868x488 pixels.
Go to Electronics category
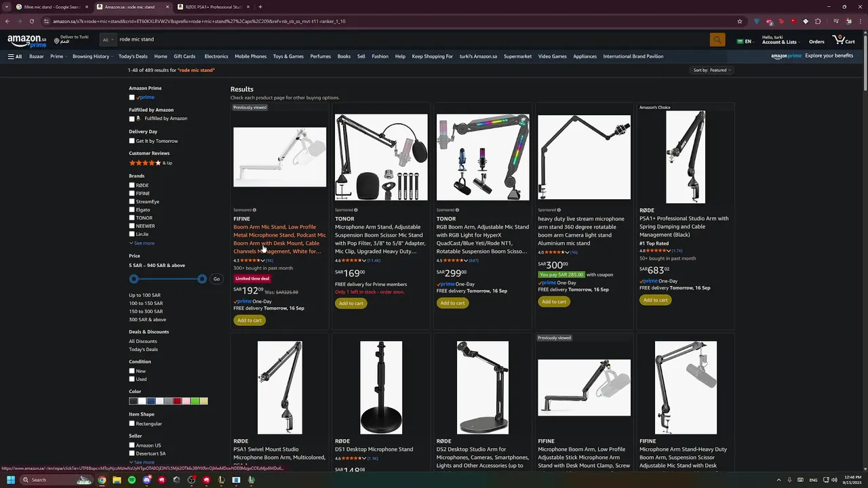[216, 56]
